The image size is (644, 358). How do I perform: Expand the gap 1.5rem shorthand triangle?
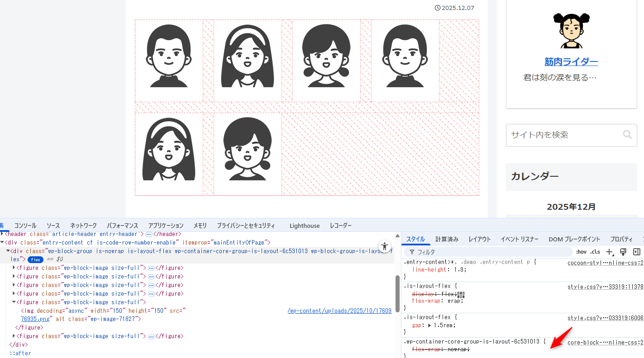pyautogui.click(x=429, y=325)
